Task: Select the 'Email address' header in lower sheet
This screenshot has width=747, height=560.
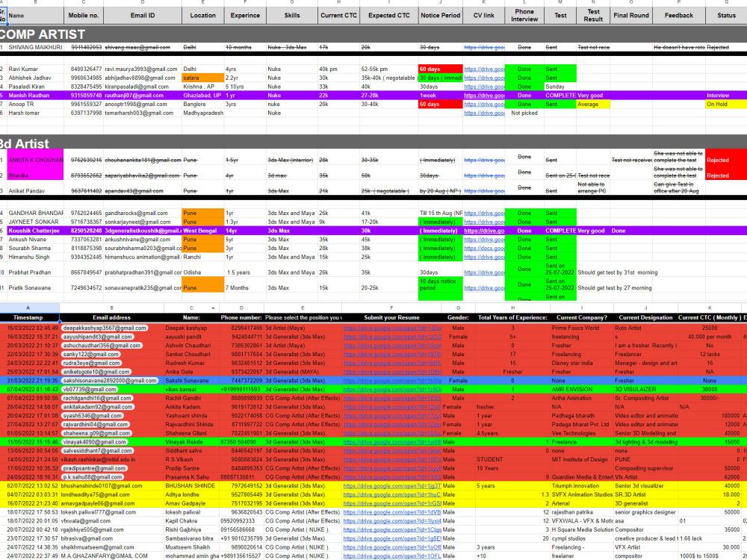Action: click(111, 317)
